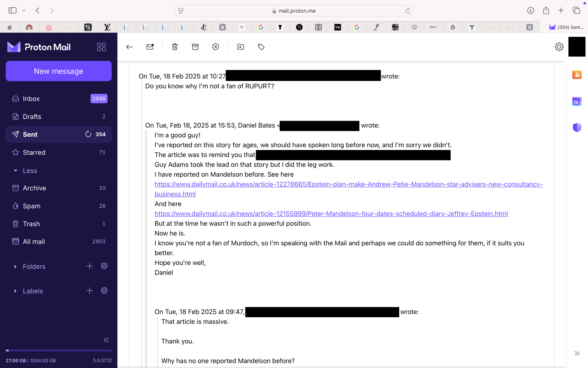Mark the message as unread
Image resolution: width=588 pixels, height=368 pixels.
coord(150,47)
